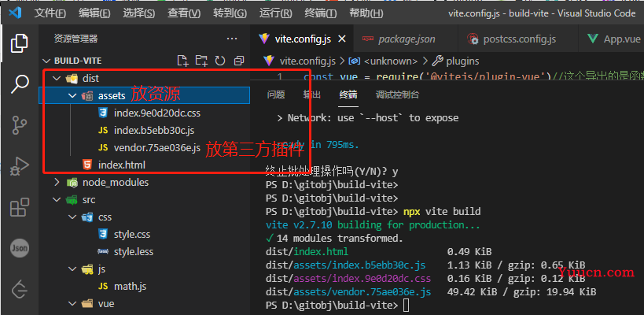644x315 pixels.
Task: Click the 资源管理器 explorer title
Action: [x=75, y=39]
